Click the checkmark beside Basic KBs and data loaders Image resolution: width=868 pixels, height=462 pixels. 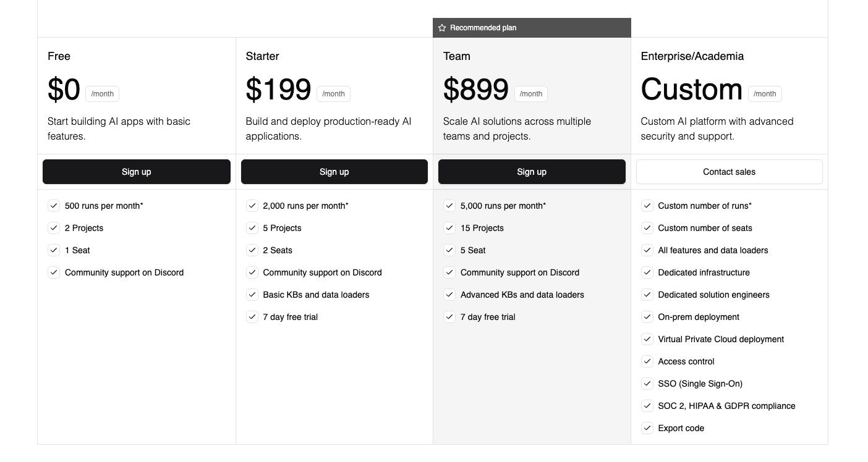pyautogui.click(x=252, y=295)
